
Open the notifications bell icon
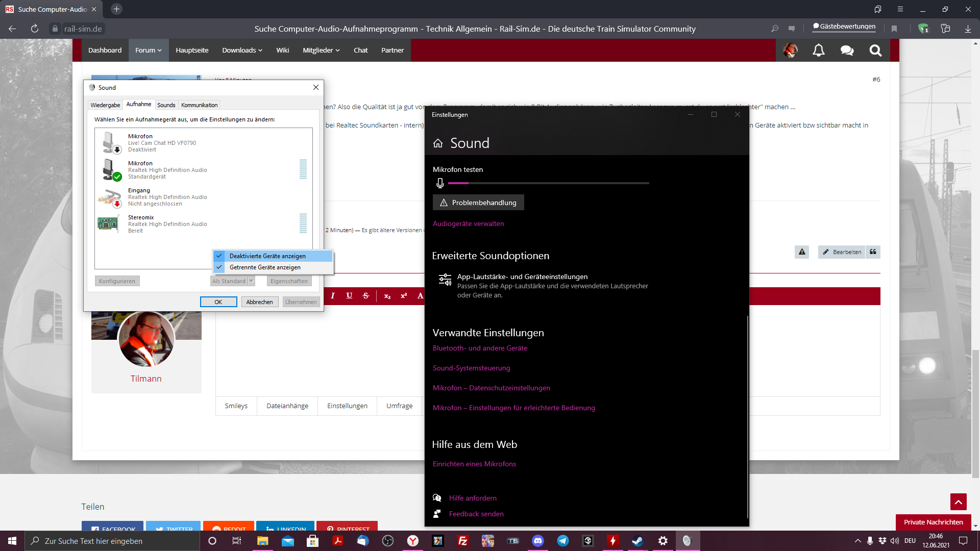point(818,51)
